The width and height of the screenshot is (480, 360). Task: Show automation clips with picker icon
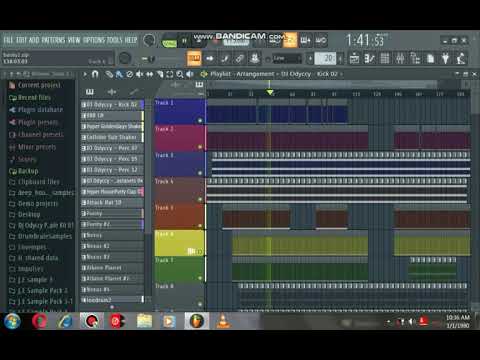coord(134,91)
